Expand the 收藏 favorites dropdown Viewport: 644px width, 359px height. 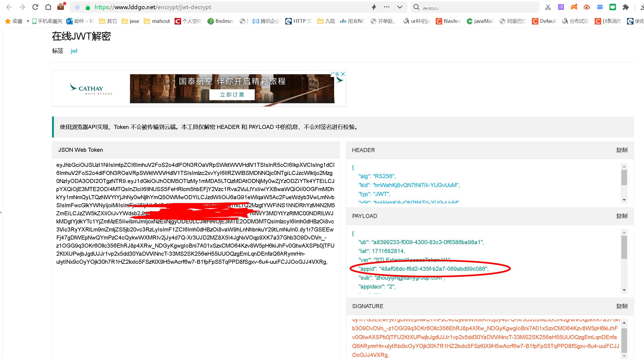pos(27,21)
